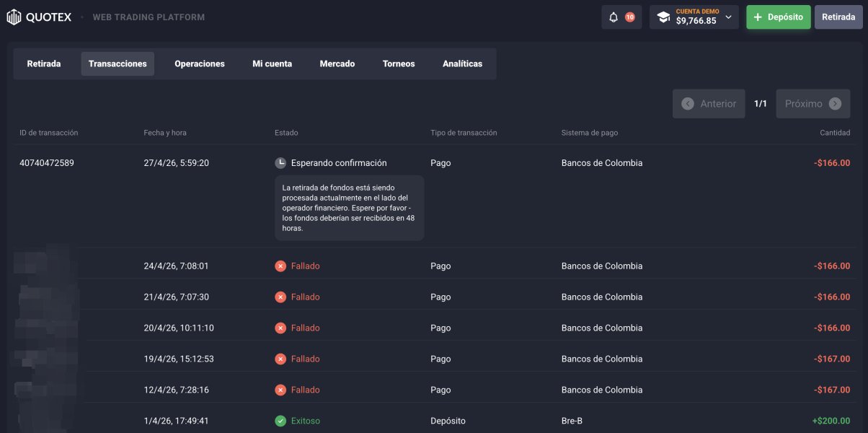This screenshot has width=868, height=433.
Task: Expand the demo account balance dropdown
Action: pos(728,17)
